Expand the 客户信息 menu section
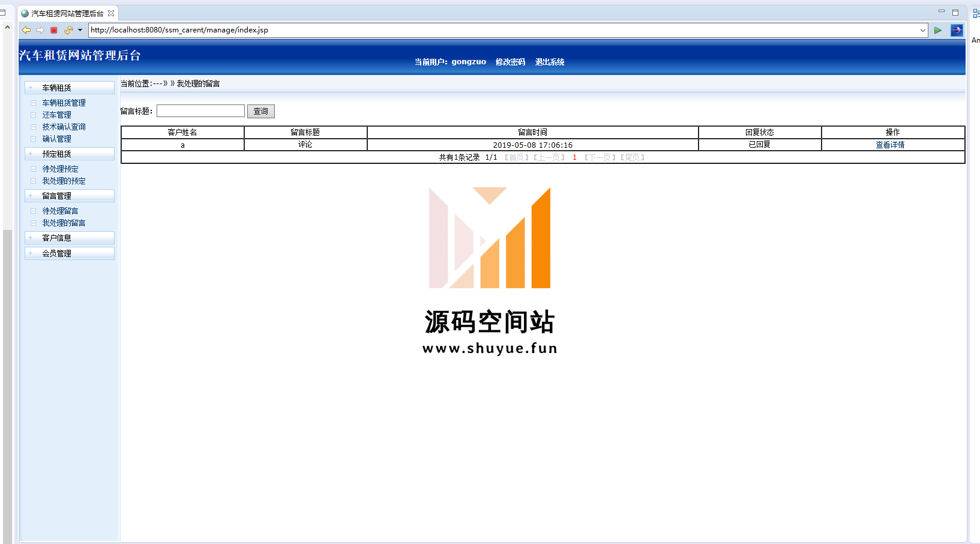Viewport: 980px width, 544px height. click(x=70, y=238)
